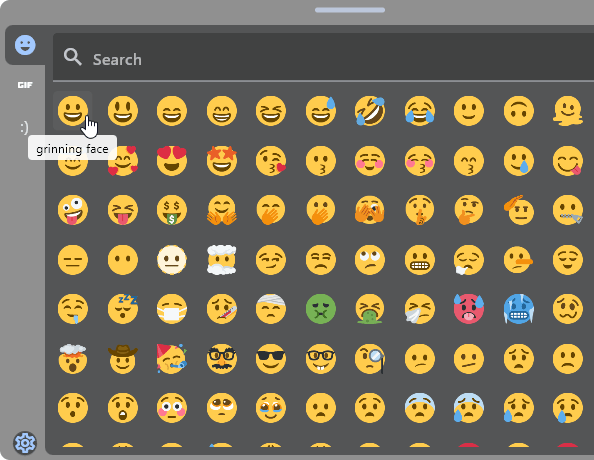Choose the face with medical mask emoji

point(172,309)
